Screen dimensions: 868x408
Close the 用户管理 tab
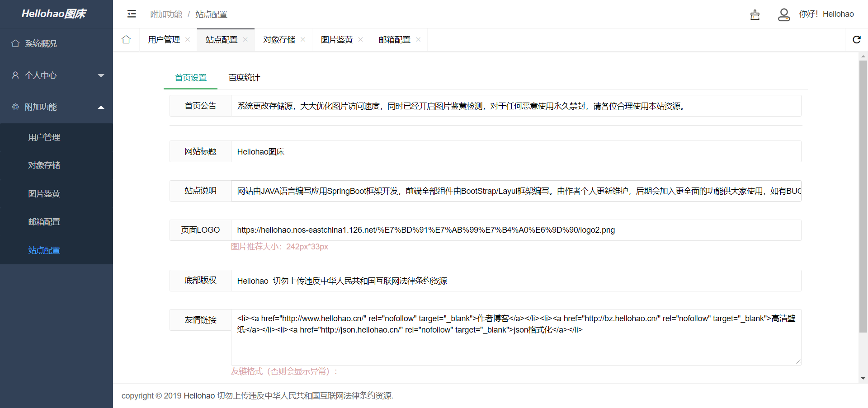coord(188,40)
